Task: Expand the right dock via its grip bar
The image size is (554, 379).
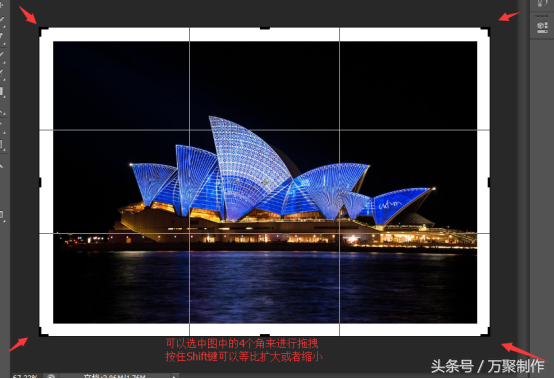Action: pos(542,16)
